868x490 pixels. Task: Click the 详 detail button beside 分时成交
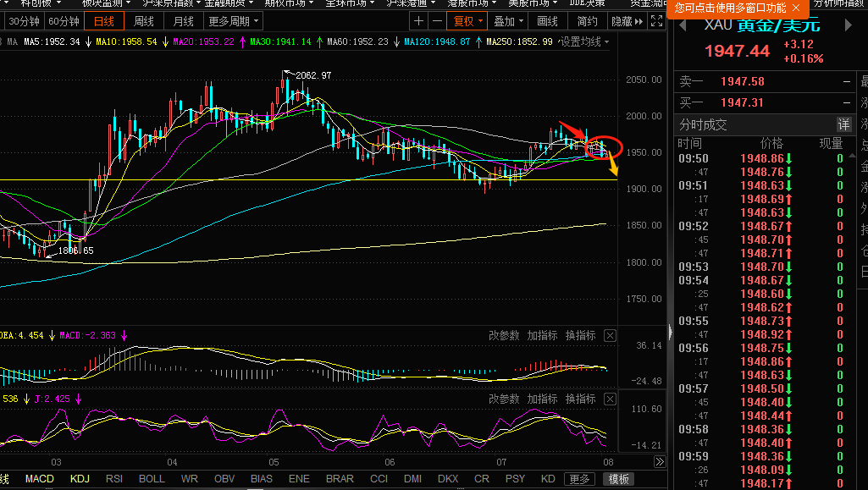pos(843,124)
